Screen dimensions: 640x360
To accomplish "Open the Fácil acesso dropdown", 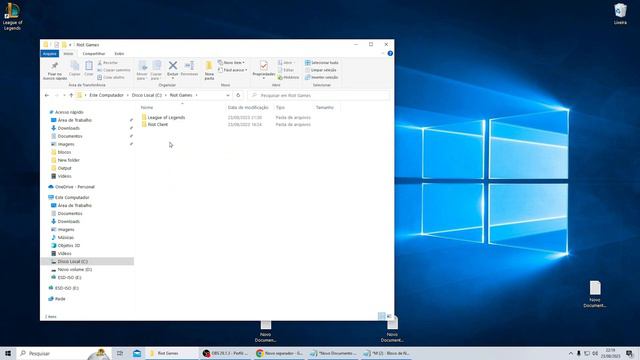I will [x=233, y=70].
